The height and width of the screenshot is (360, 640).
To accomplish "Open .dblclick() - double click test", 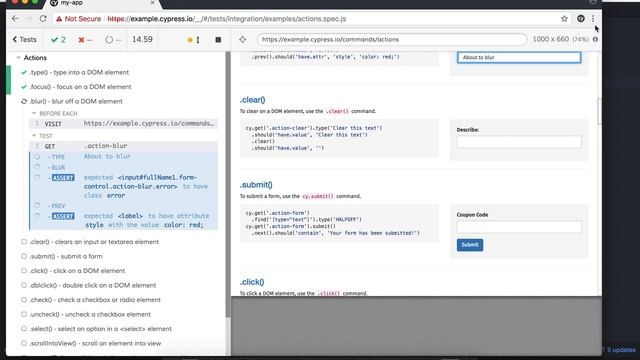I will 93,285.
